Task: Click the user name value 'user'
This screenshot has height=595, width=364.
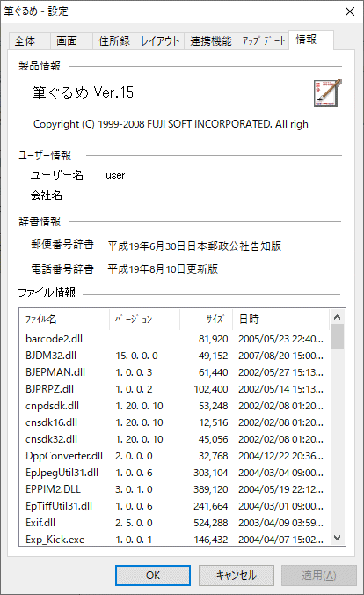Action: point(115,175)
